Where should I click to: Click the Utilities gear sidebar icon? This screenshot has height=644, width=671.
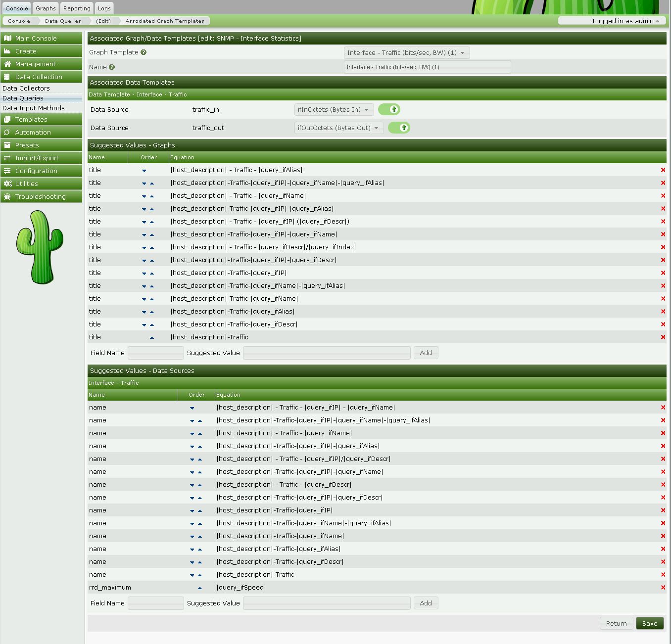(7, 184)
